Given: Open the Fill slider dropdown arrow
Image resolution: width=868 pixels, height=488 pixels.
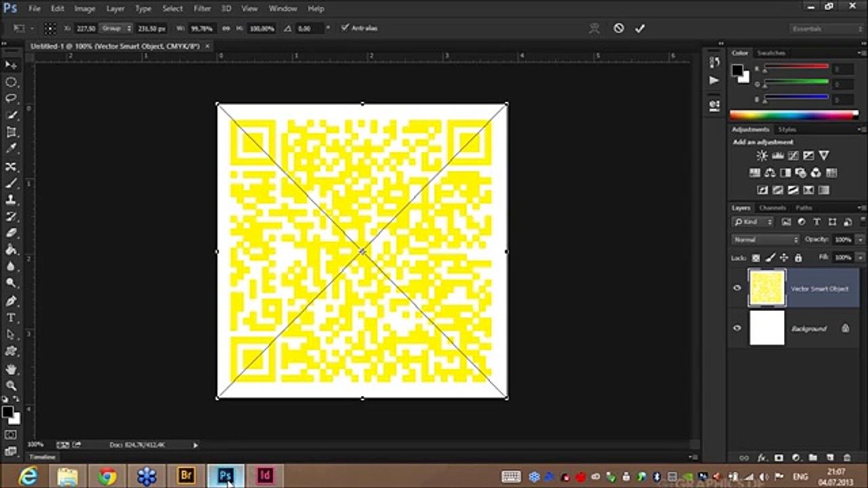Looking at the screenshot, I should coord(861,258).
